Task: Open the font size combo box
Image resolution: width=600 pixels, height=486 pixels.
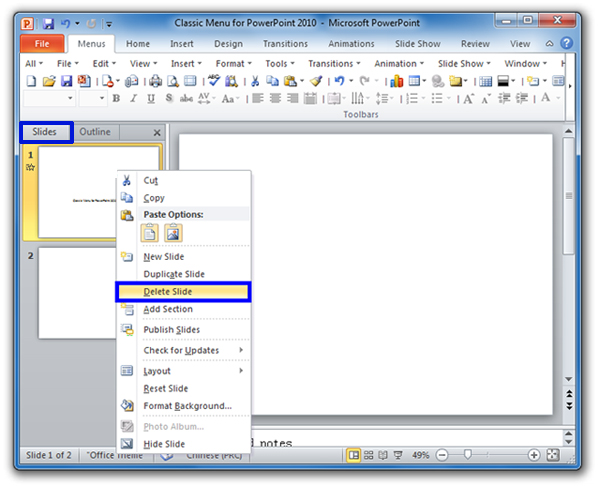Action: pyautogui.click(x=93, y=98)
